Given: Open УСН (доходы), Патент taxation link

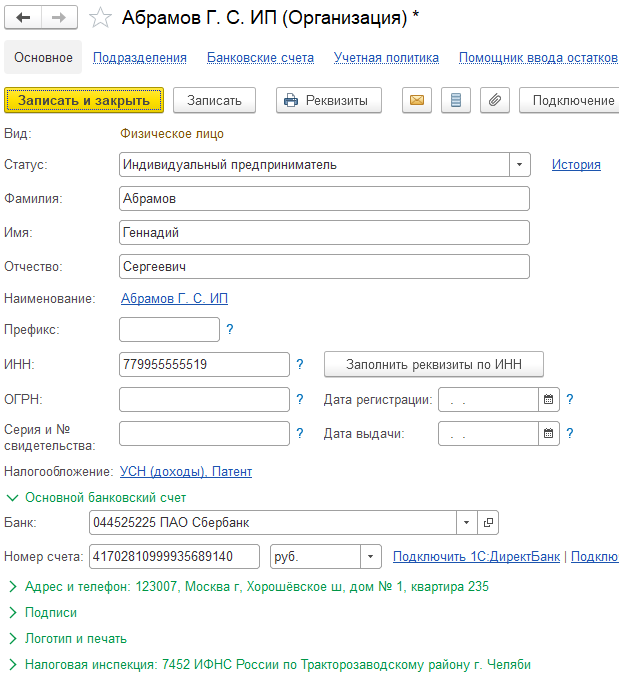Looking at the screenshot, I should click(x=186, y=472).
